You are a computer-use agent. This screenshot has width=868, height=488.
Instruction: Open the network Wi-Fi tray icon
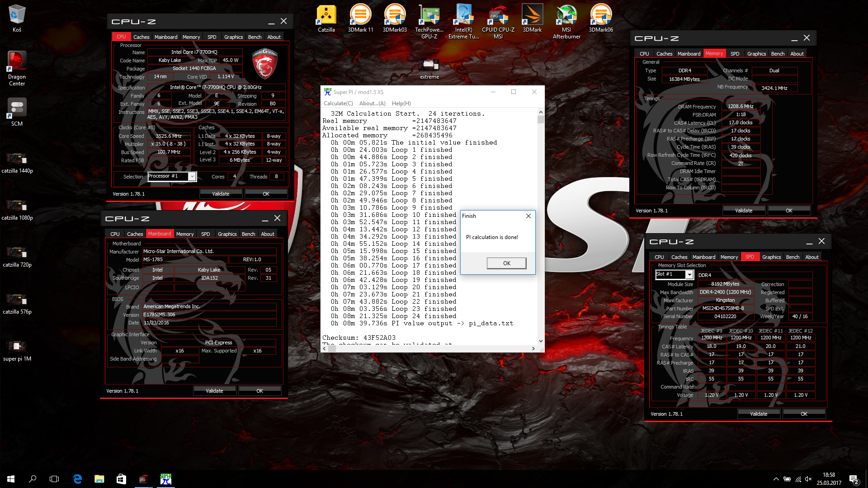798,479
